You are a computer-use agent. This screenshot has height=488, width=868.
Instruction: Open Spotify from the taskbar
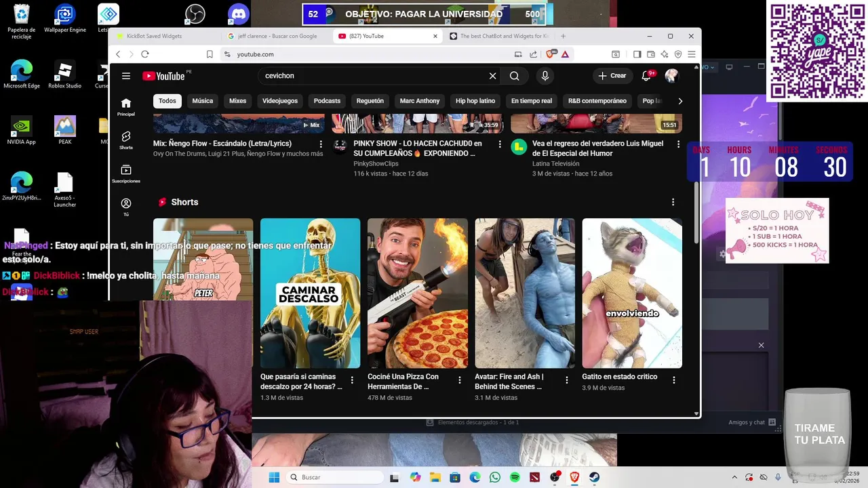[515, 477]
